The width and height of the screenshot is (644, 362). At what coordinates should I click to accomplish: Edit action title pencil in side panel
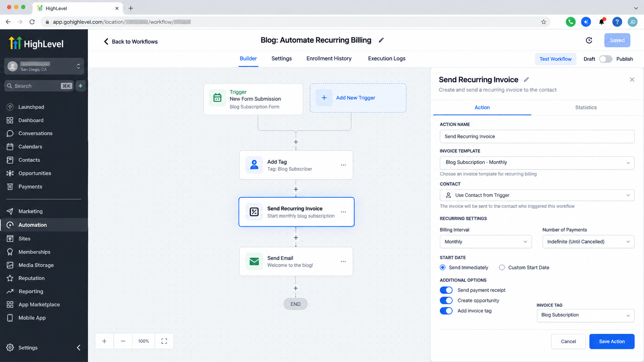pyautogui.click(x=526, y=80)
